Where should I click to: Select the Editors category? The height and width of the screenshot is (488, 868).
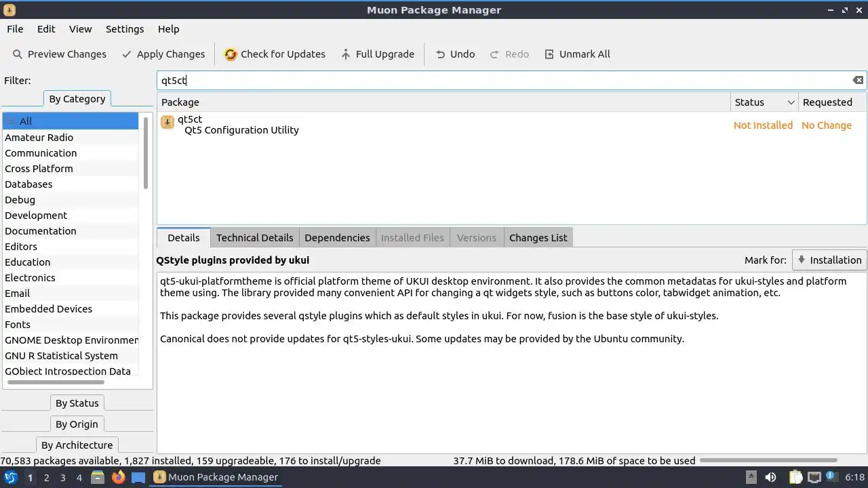click(x=71, y=247)
